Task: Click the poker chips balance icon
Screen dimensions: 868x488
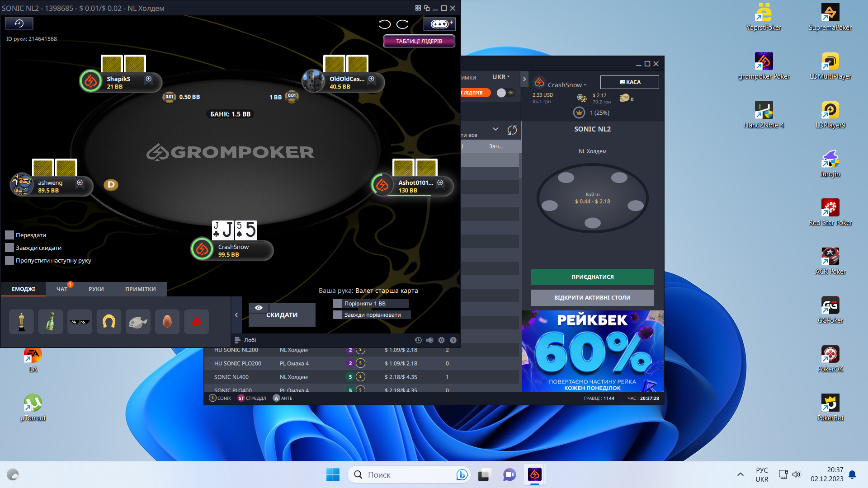Action: point(581,98)
